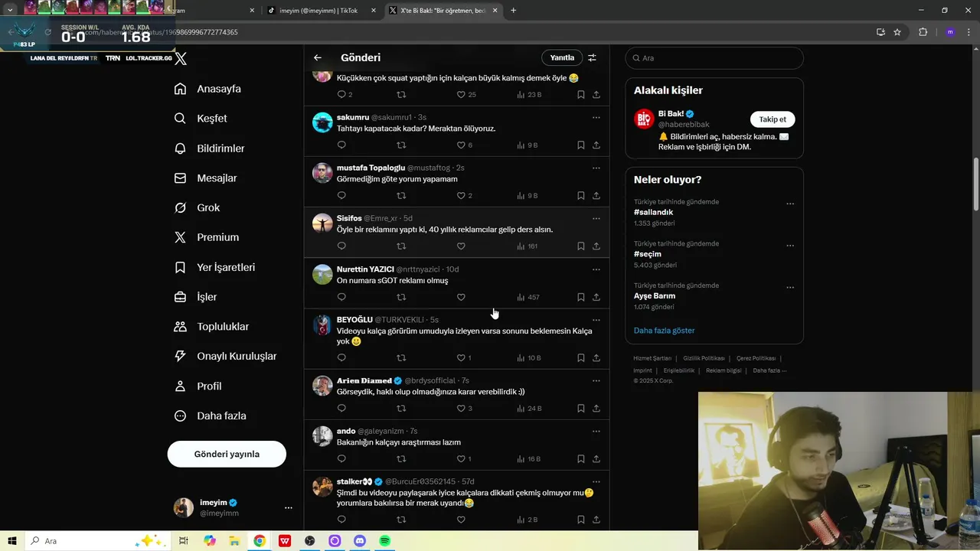Like the 25-likes reply at top
The width and height of the screenshot is (980, 551).
[x=461, y=95]
